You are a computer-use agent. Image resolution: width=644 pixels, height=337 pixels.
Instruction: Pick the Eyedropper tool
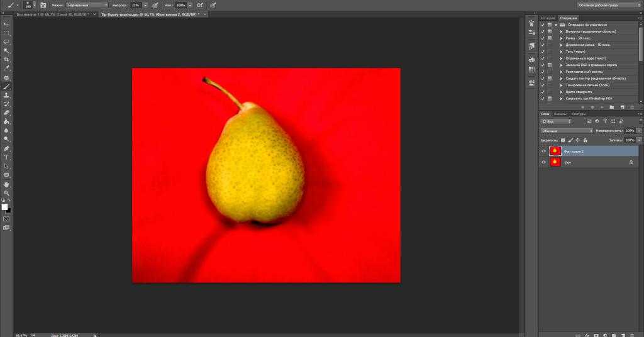6,68
